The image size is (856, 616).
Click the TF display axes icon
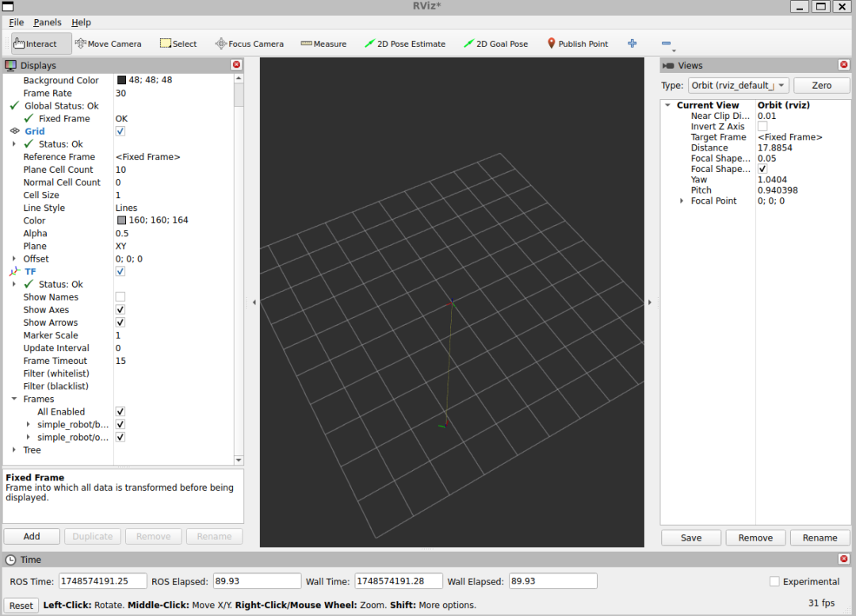tap(15, 271)
